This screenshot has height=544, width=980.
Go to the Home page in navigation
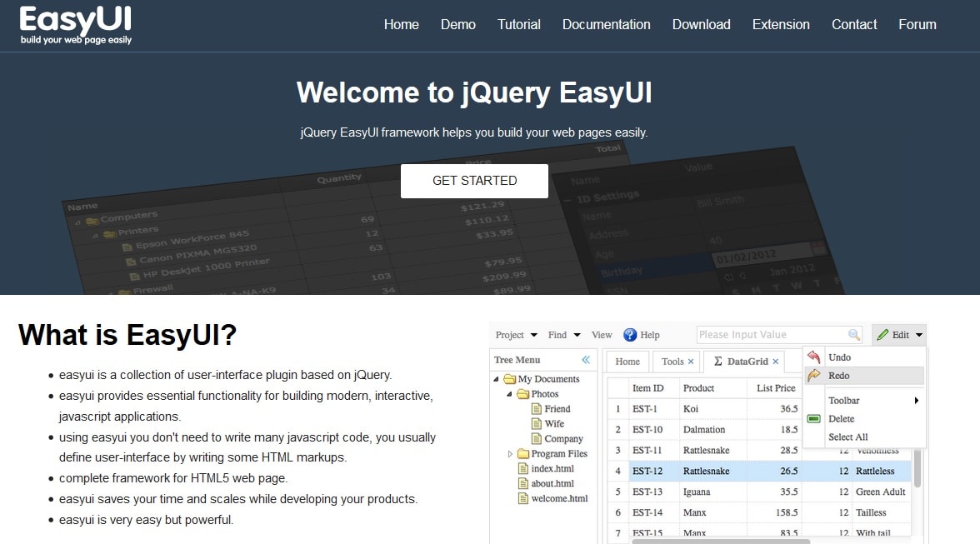point(402,24)
